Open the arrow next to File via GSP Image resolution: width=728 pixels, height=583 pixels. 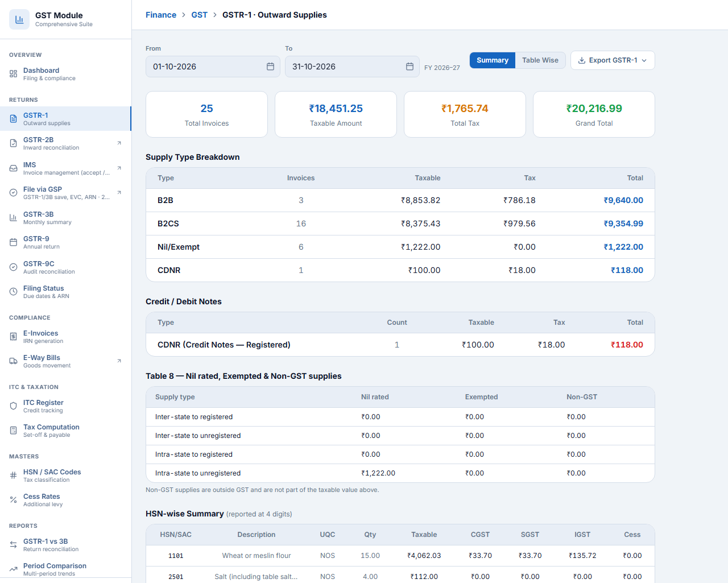(x=119, y=192)
